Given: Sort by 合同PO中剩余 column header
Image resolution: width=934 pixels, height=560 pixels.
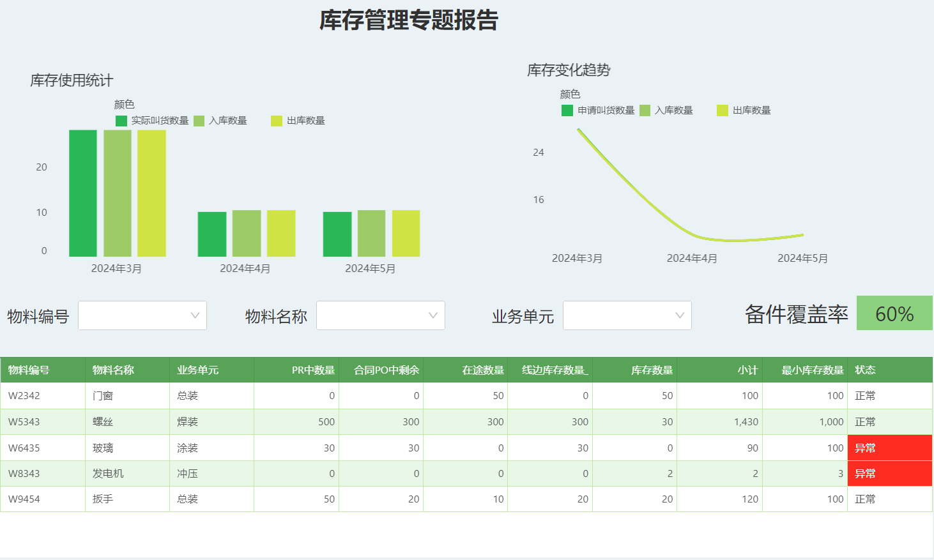Looking at the screenshot, I should 381,370.
